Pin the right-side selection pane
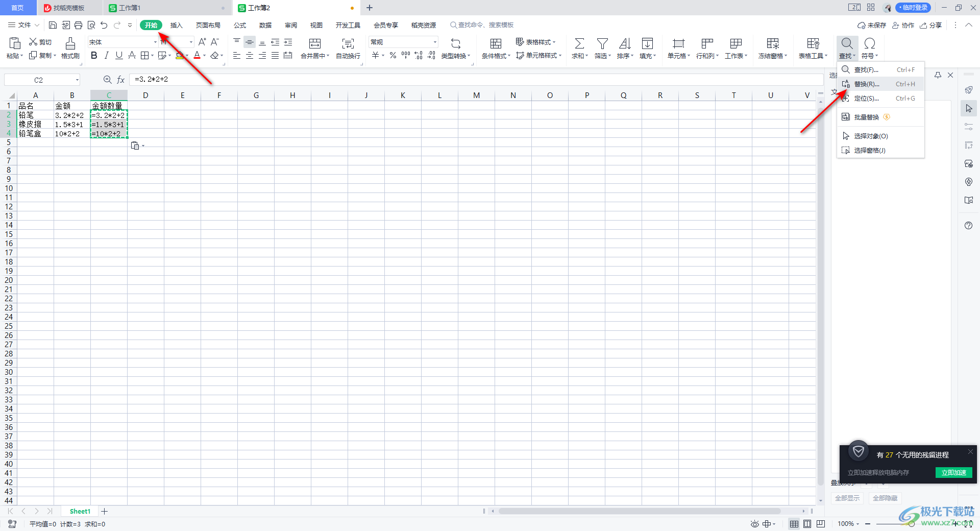This screenshot has width=980, height=531. pos(938,75)
